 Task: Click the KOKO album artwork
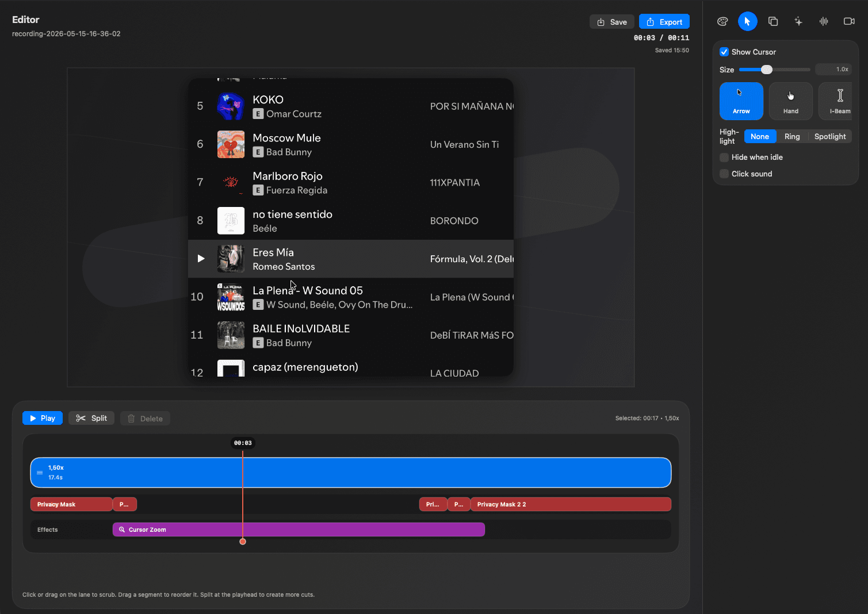click(x=231, y=106)
